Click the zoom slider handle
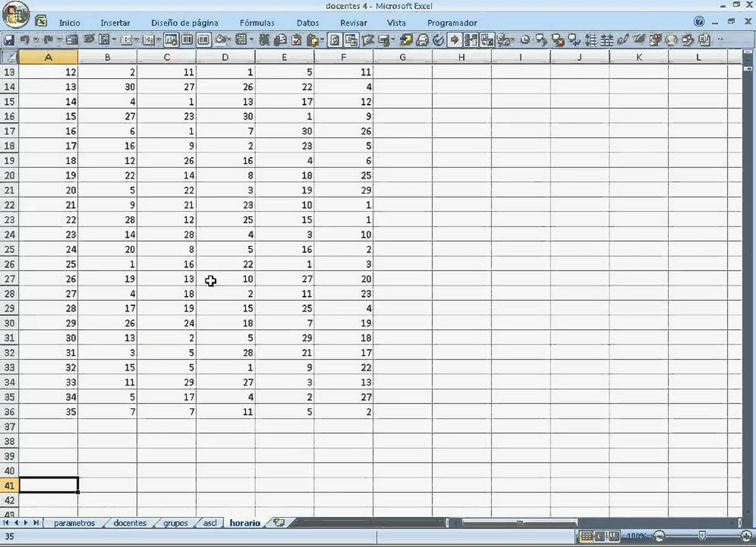This screenshot has width=756, height=547. click(702, 536)
